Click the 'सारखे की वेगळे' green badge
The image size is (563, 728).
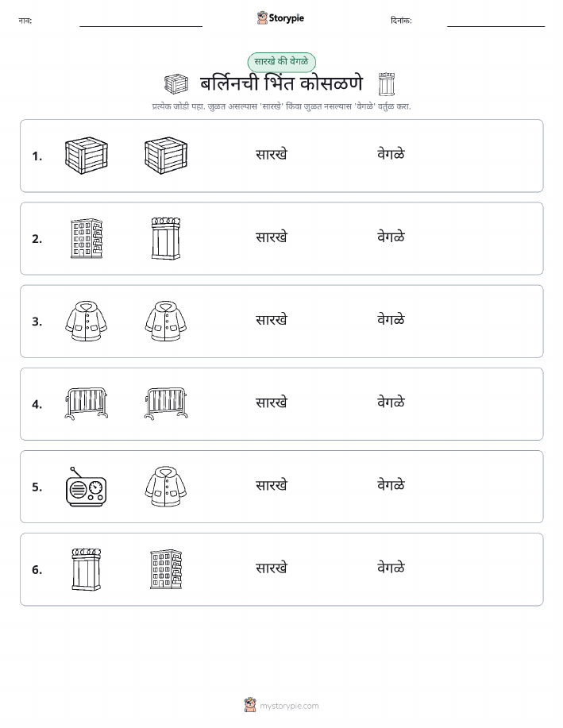point(281,62)
